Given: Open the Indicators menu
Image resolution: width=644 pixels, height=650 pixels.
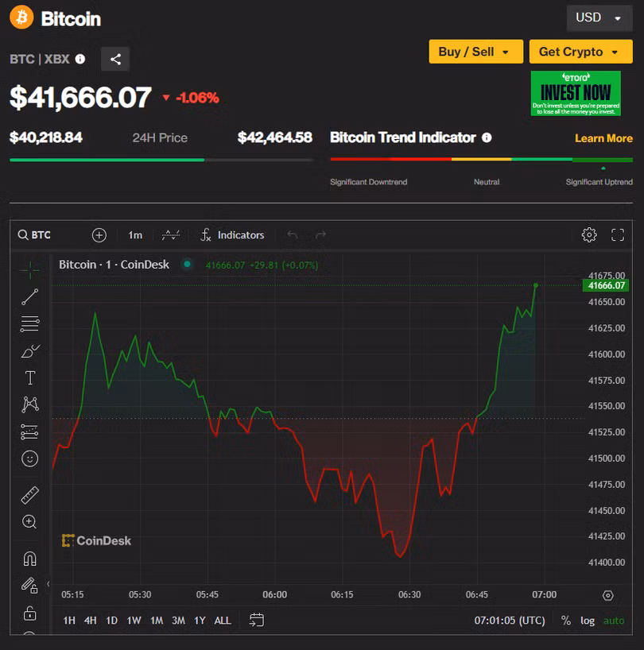Looking at the screenshot, I should click(x=232, y=235).
